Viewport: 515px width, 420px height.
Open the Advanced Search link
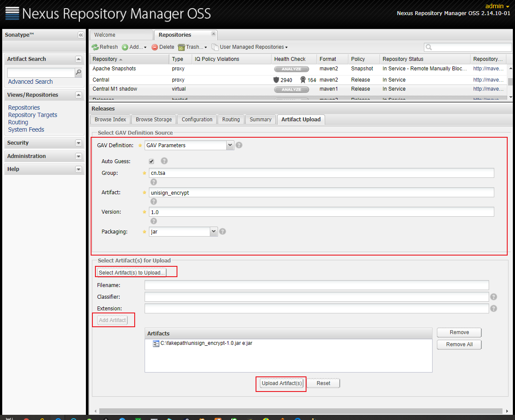30,82
